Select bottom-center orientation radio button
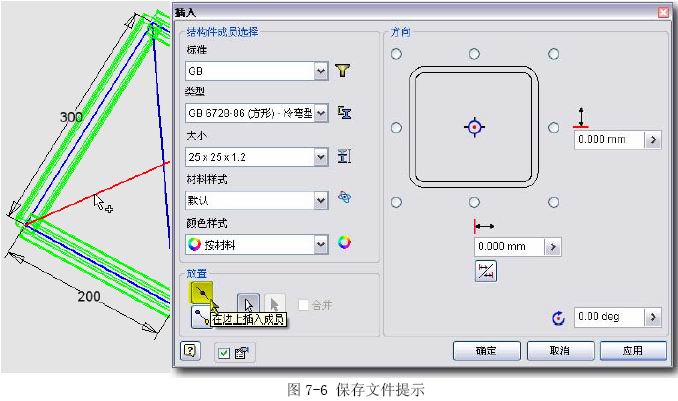The image size is (678, 401). pos(475,203)
